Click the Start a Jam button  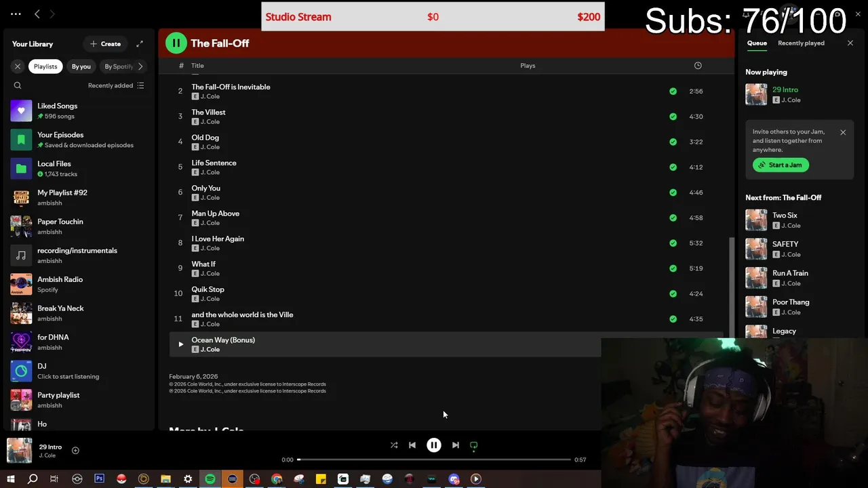[x=781, y=165]
